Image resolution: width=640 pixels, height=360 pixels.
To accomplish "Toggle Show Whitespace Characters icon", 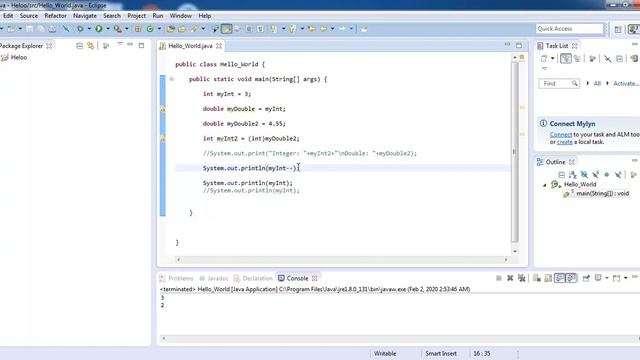I will (260, 29).
